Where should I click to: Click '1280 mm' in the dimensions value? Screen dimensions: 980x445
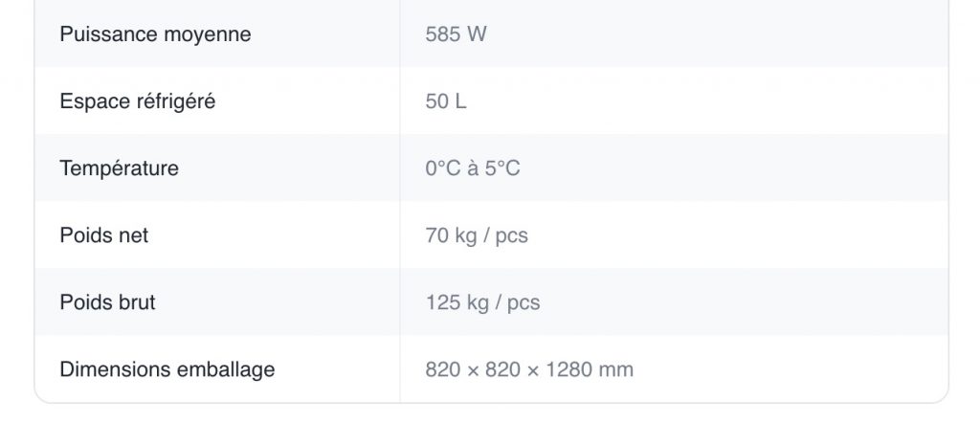coord(589,369)
